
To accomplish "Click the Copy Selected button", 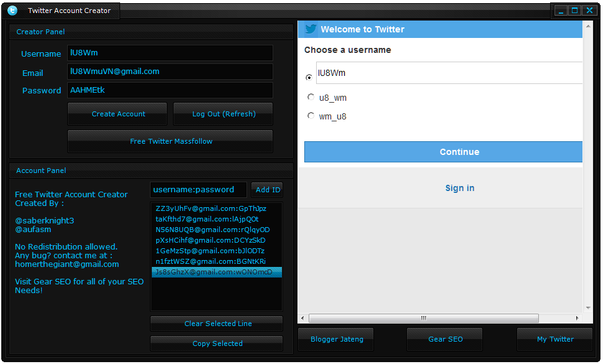I will (217, 343).
